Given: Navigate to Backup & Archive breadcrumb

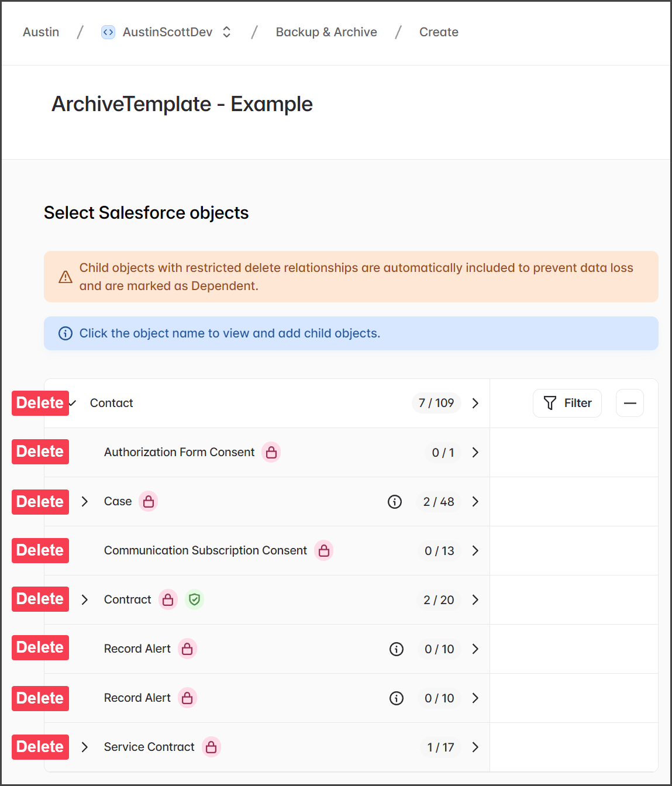Looking at the screenshot, I should [326, 32].
